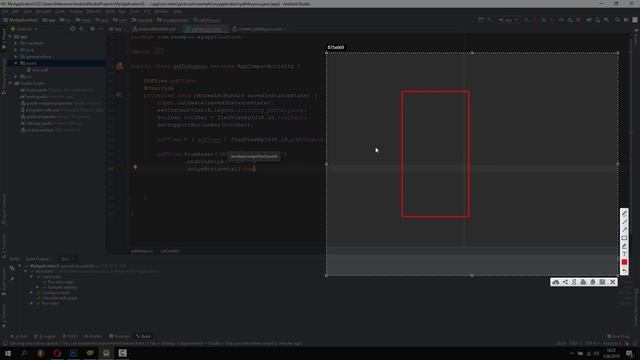
Task: Select the Lightshot Text tool
Action: click(624, 254)
